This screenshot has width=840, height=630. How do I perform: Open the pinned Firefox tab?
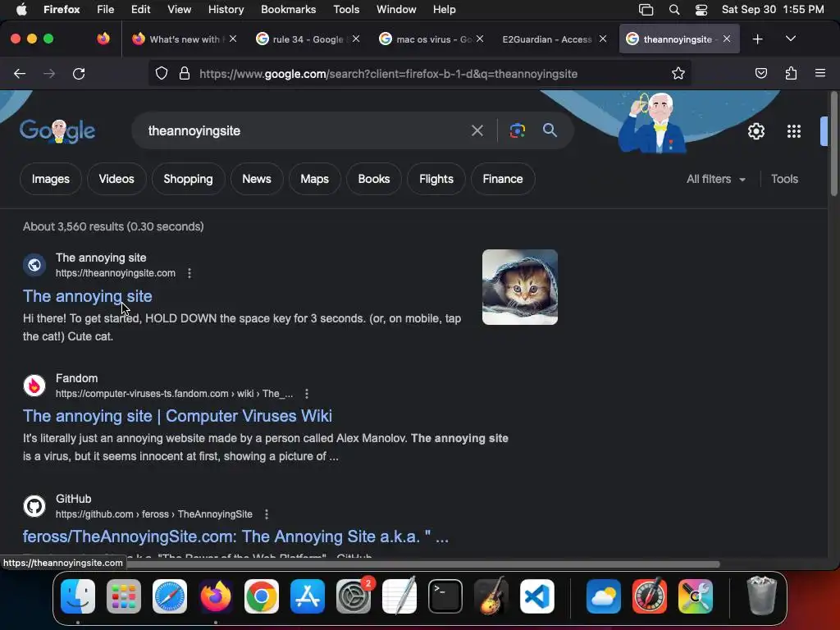click(103, 39)
